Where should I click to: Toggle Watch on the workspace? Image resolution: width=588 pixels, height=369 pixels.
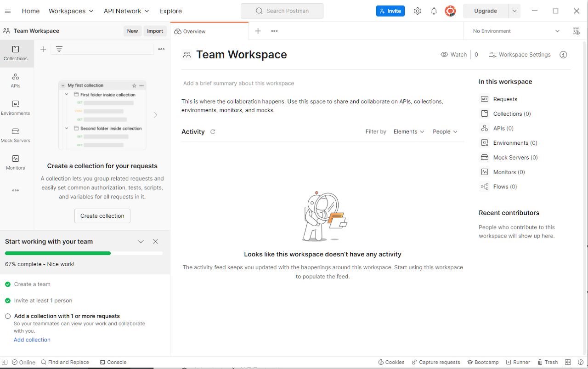454,54
